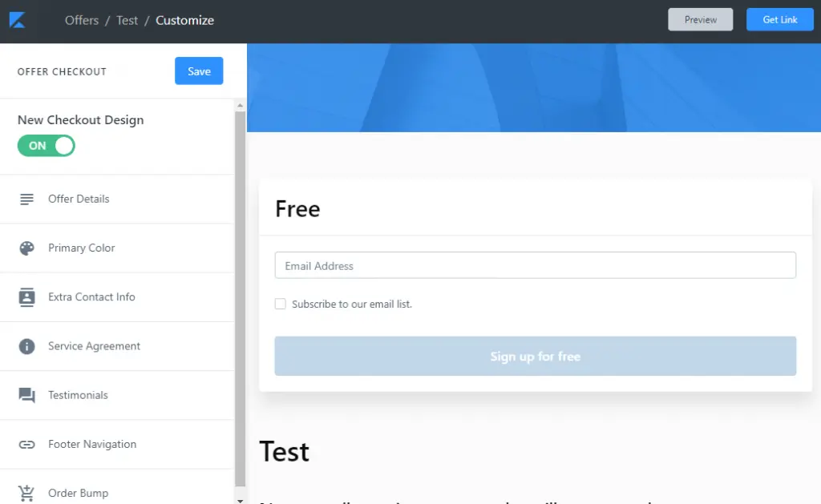This screenshot has height=504, width=821.
Task: Click the Preview button
Action: tap(700, 20)
